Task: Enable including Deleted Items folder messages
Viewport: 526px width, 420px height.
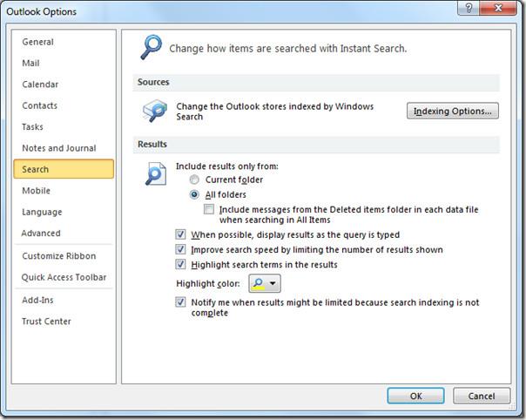Action: pos(209,209)
